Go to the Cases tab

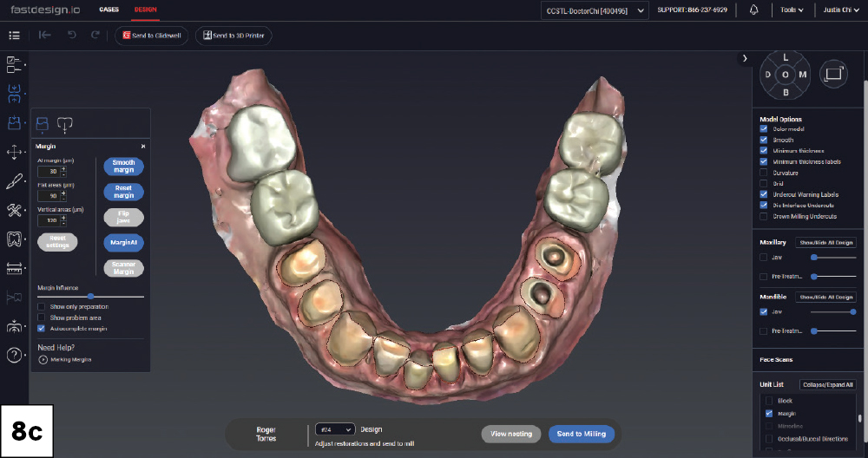coord(109,10)
